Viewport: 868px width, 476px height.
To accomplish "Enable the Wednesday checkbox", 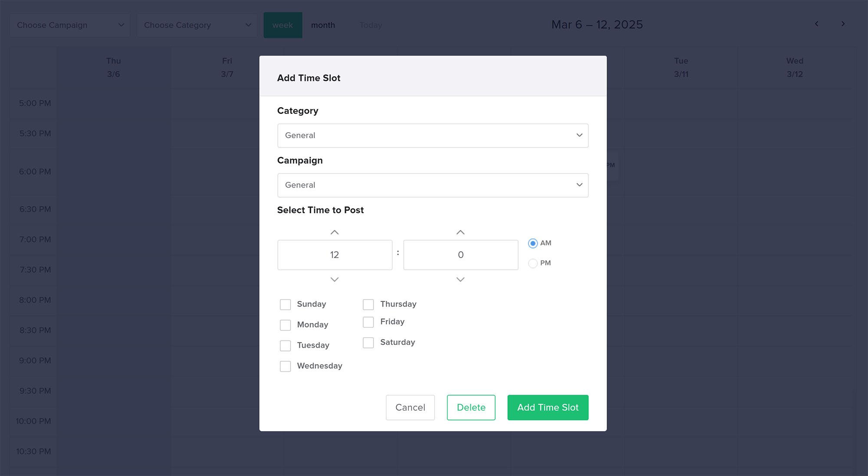I will 285,366.
